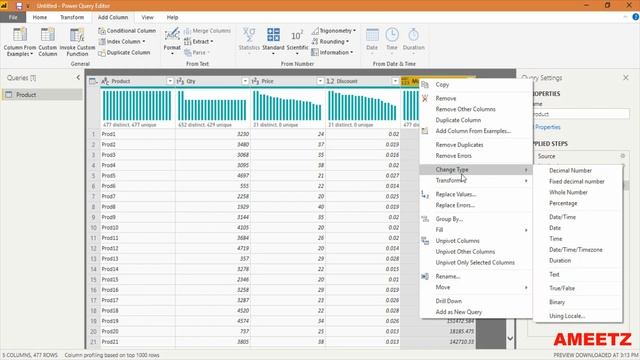Screen dimensions: 640x360
Task: Expand Index Column dropdown
Action: click(x=144, y=42)
